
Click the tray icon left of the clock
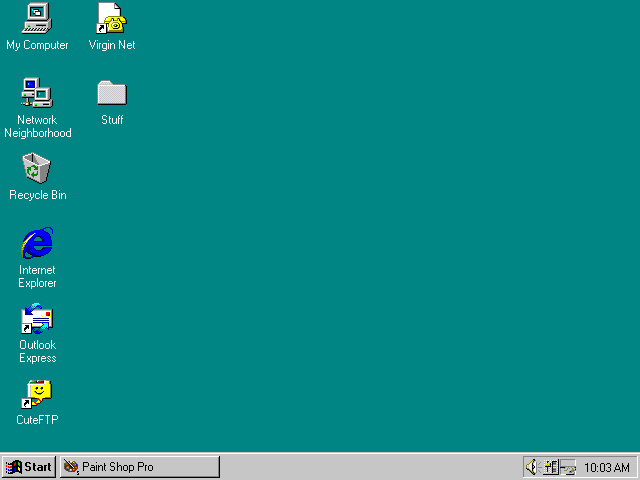click(568, 467)
